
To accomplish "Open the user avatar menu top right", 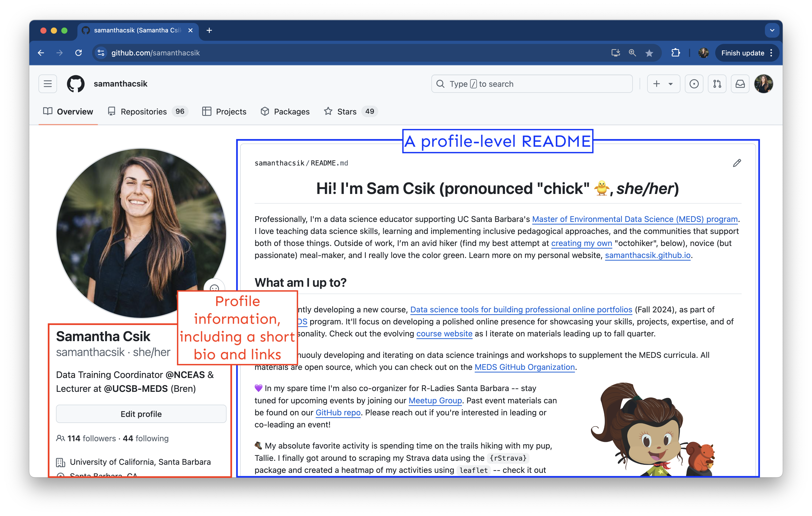I will coord(763,84).
